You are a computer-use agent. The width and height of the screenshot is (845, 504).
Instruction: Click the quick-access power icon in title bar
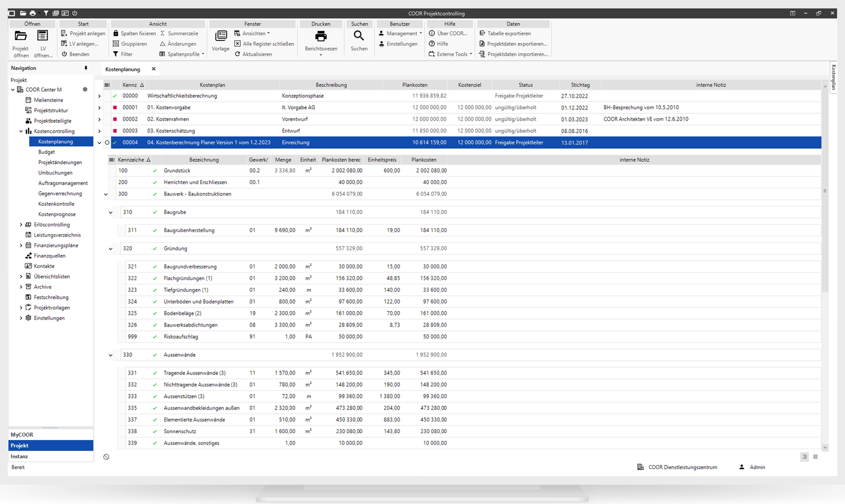coord(75,13)
